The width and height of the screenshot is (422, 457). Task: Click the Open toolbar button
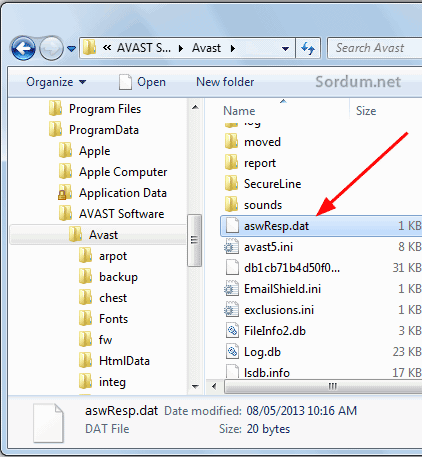pos(143,82)
